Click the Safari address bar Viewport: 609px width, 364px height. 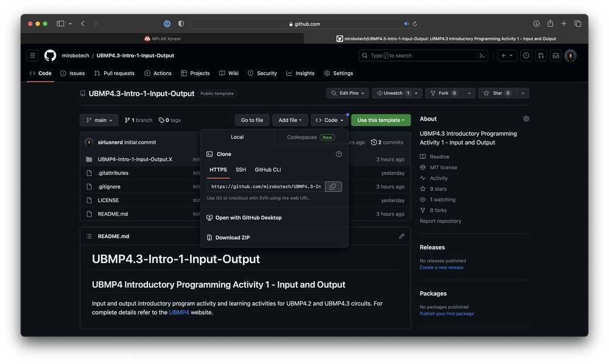[305, 24]
